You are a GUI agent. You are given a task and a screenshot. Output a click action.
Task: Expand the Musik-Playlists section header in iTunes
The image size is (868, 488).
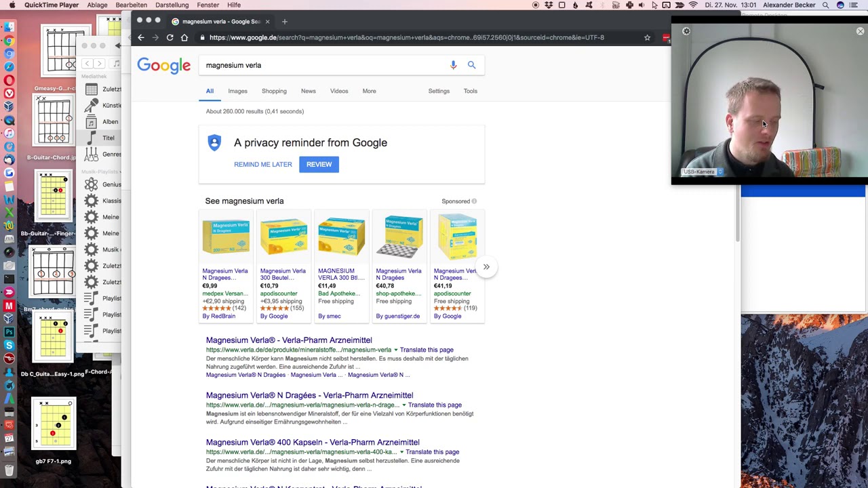point(100,171)
